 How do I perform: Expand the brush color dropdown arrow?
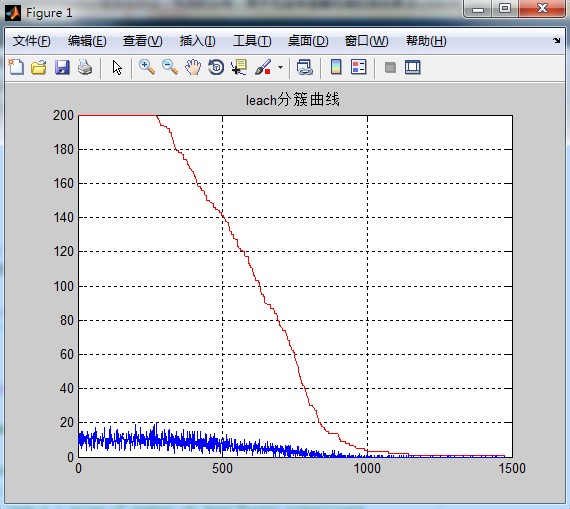[x=280, y=68]
